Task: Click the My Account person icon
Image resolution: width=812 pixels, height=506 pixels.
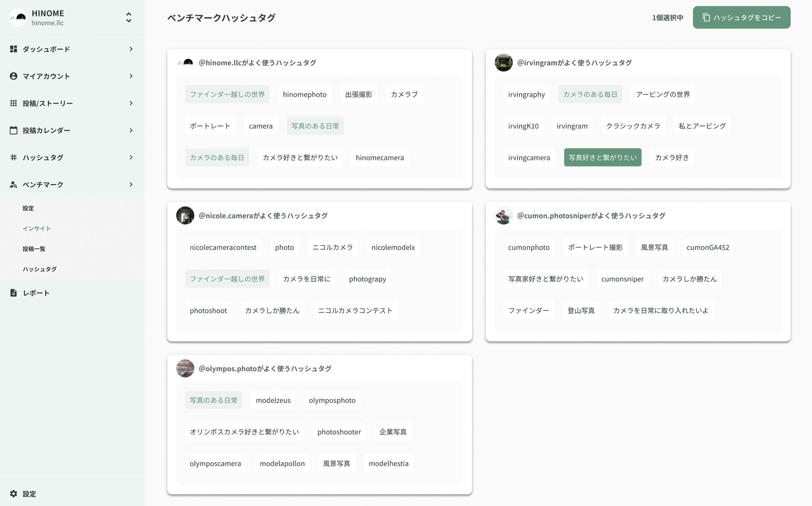Action: 13,76
